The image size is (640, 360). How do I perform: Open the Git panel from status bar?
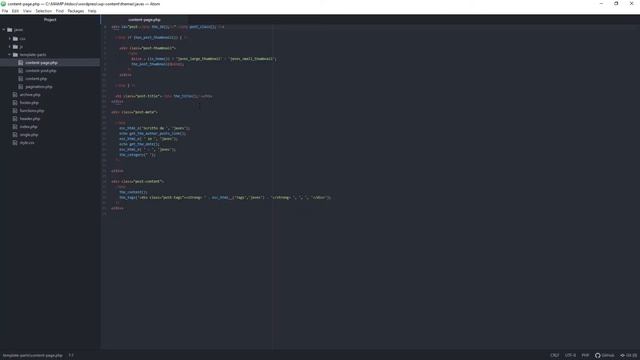point(628,355)
